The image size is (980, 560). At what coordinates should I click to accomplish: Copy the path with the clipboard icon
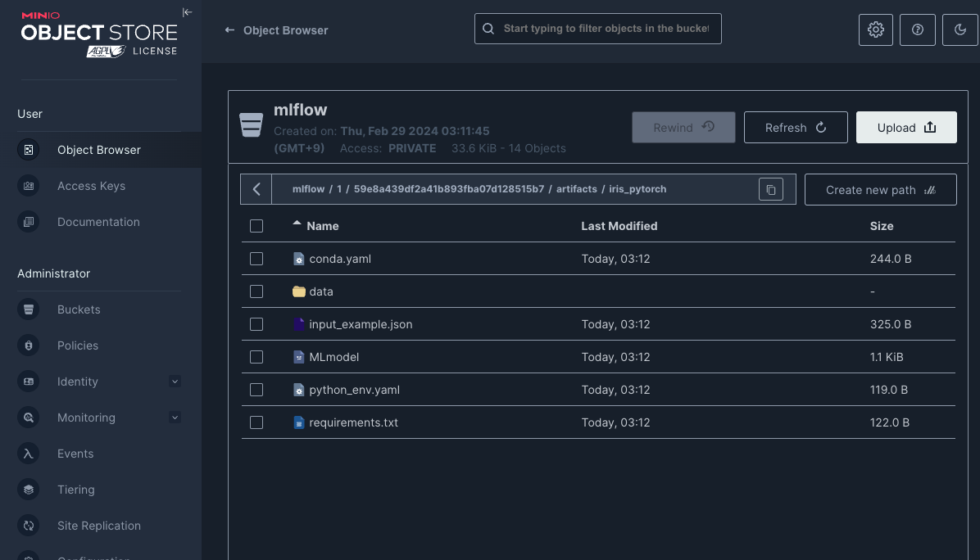click(x=770, y=189)
